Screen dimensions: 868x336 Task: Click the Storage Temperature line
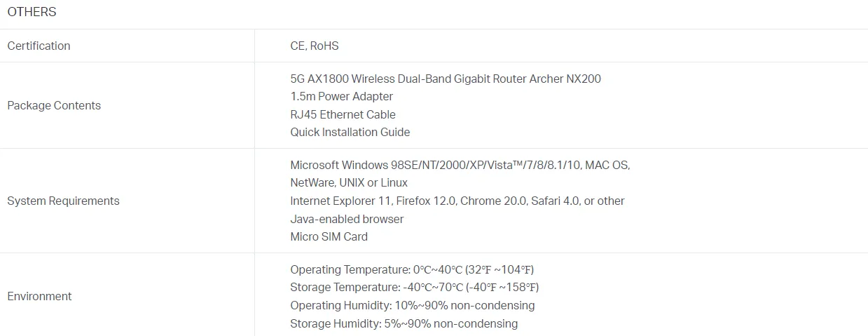pyautogui.click(x=415, y=287)
